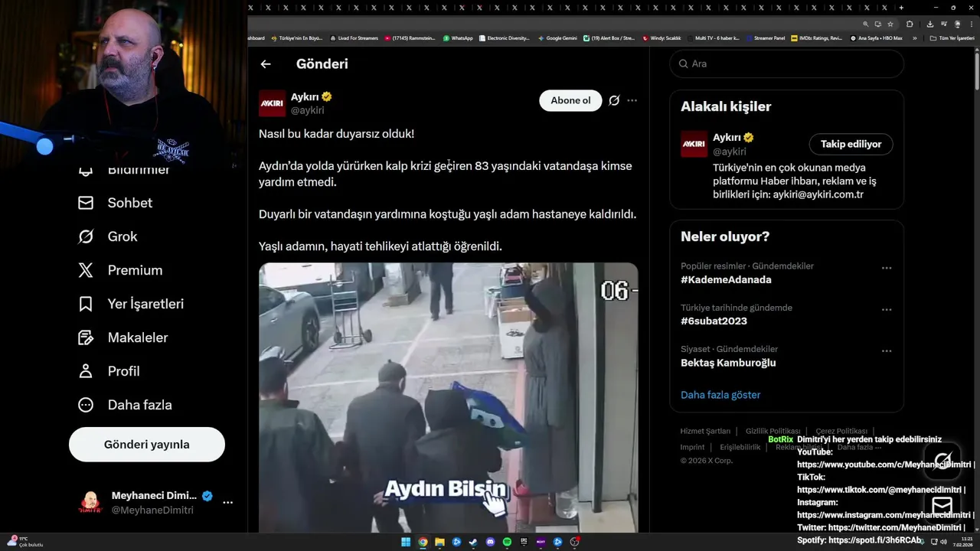Open browser extensions puzzle icon
Viewport: 980px width, 551px height.
pos(910,24)
